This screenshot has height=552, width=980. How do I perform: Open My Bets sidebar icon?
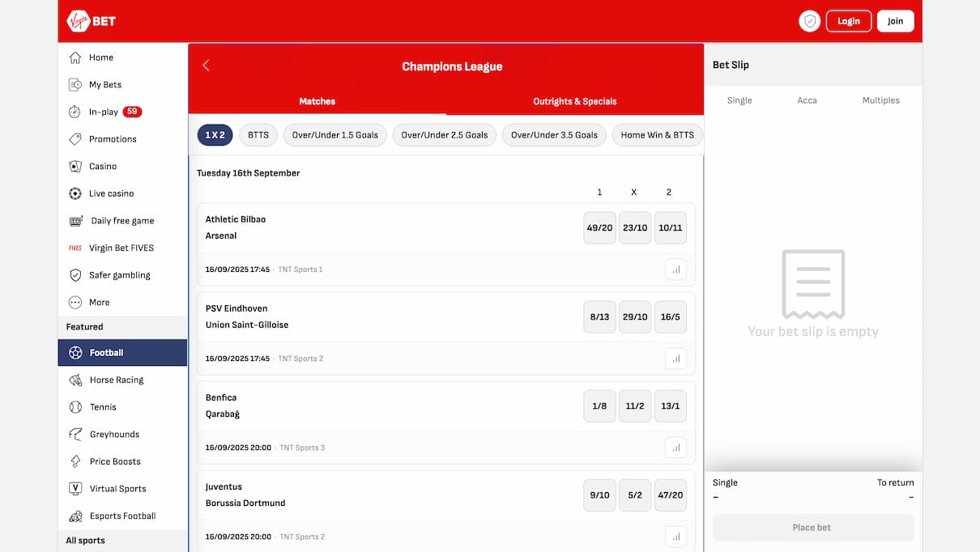click(x=75, y=84)
